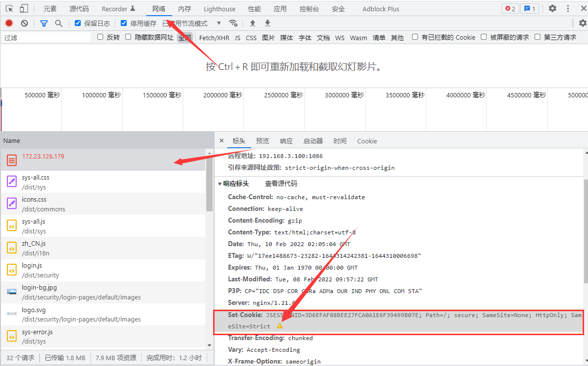
Task: Switch to the 控制台 tab
Action: click(309, 9)
